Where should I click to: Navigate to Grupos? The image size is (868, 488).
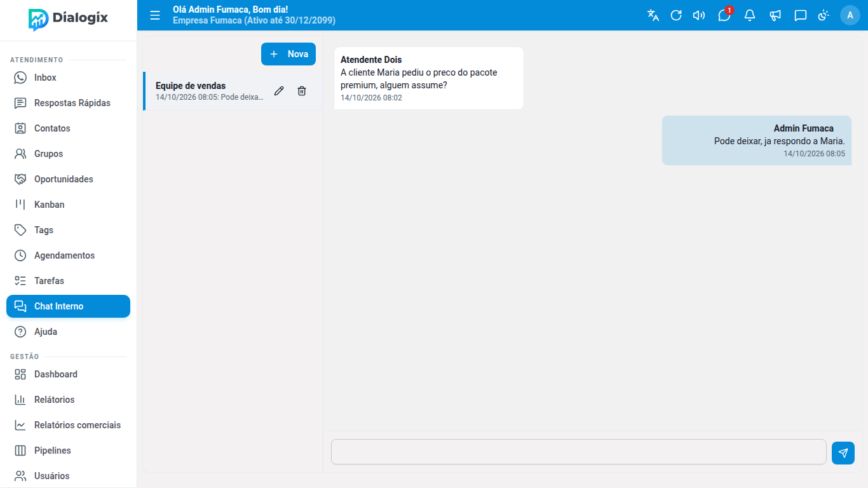pyautogui.click(x=68, y=154)
